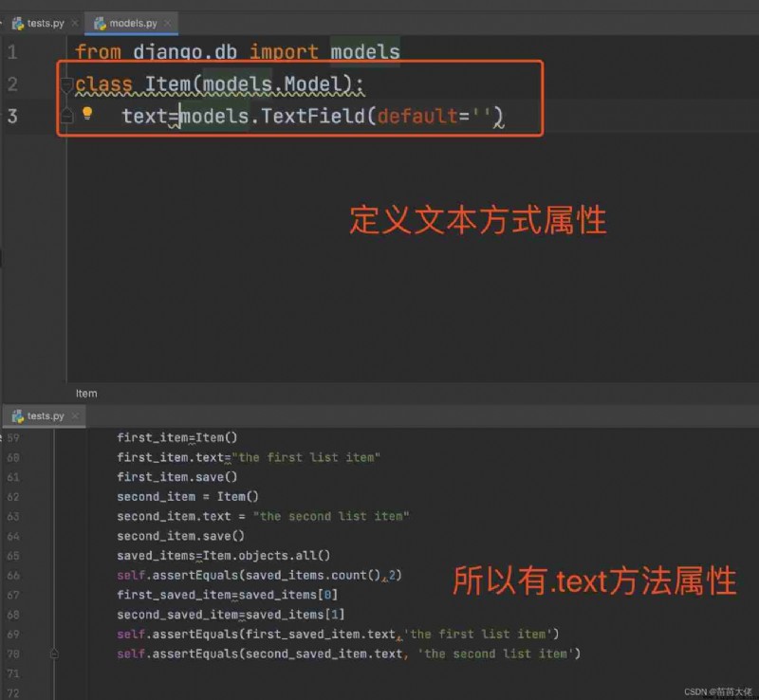Click line number 1 in models.py gutter
This screenshot has height=700, width=759.
[x=12, y=52]
